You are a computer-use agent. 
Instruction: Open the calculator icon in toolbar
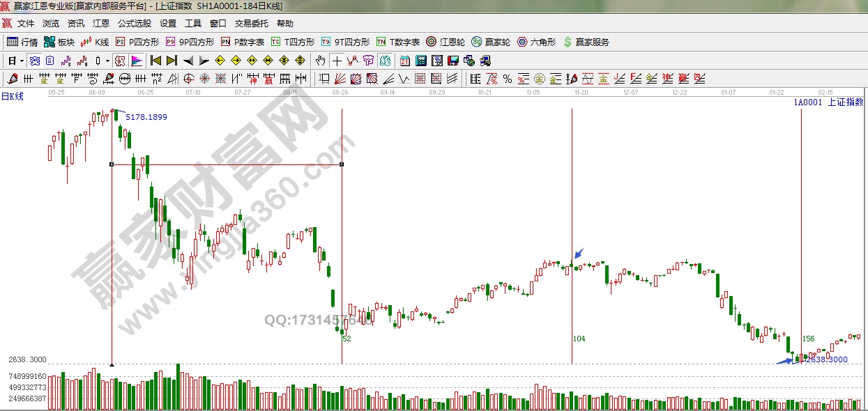[421, 61]
